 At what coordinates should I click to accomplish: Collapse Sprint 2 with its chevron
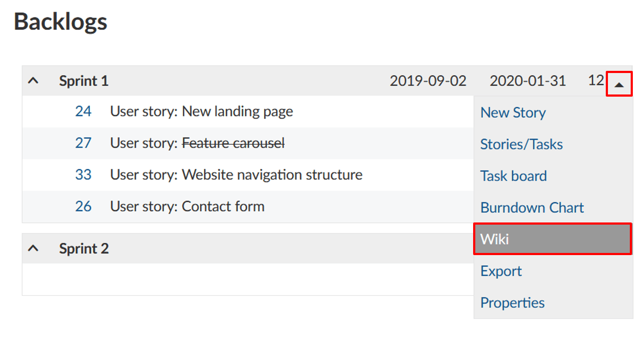33,248
